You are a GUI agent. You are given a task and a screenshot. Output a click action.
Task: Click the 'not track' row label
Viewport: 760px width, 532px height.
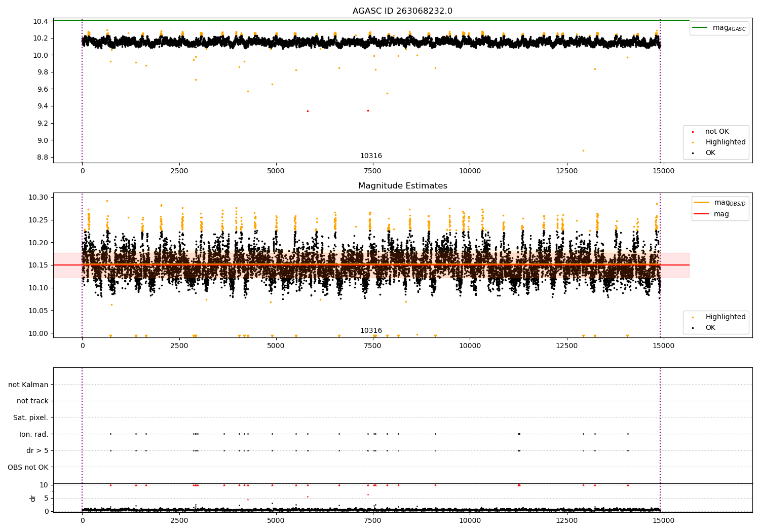pos(32,401)
